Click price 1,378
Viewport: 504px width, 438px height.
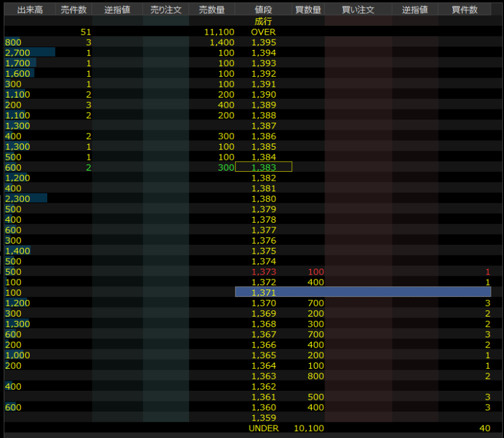click(263, 220)
